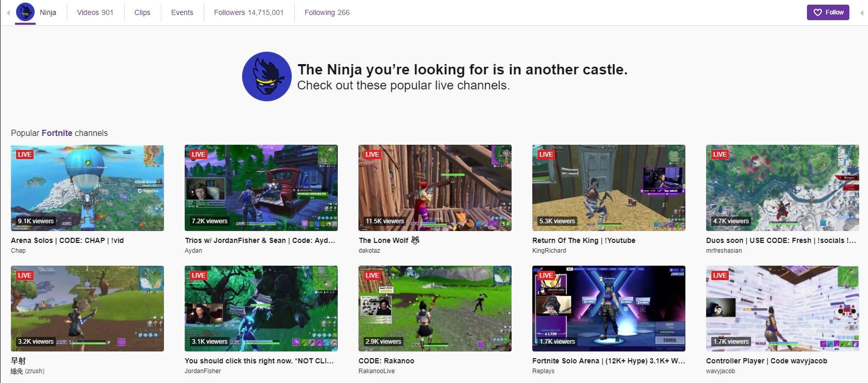
Task: Click Ninja's small avatar in the header
Action: pyautogui.click(x=25, y=12)
